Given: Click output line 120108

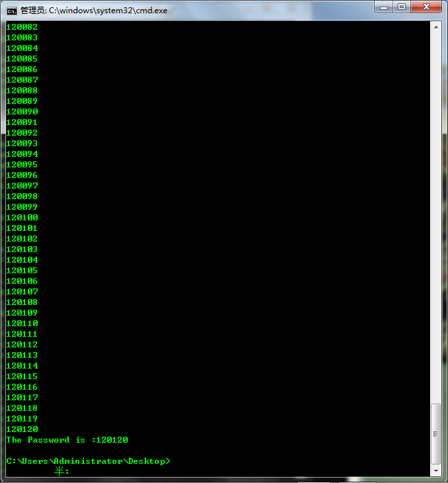Looking at the screenshot, I should pyautogui.click(x=22, y=302).
